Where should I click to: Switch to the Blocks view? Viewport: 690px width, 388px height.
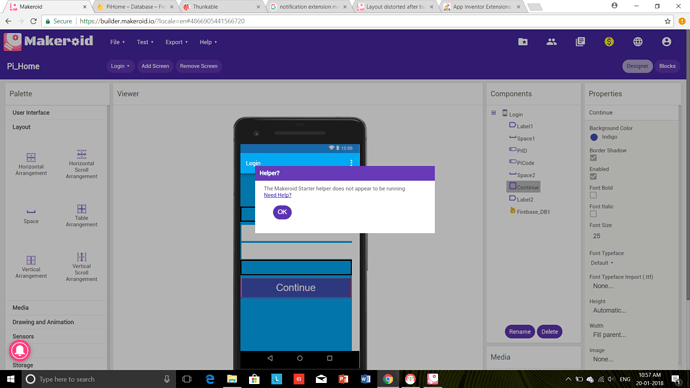(x=667, y=66)
